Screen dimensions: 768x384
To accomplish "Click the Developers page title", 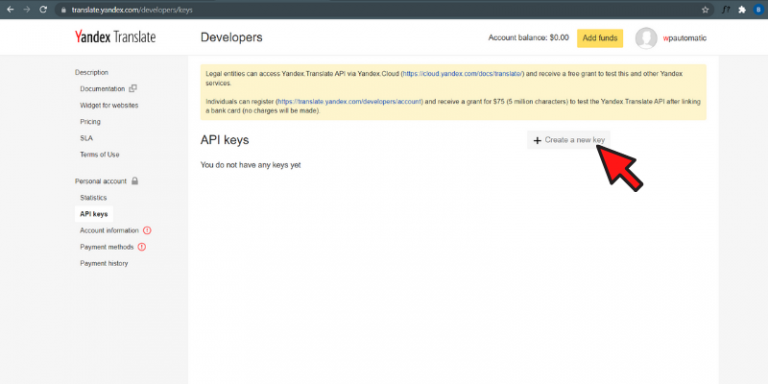I will (231, 37).
